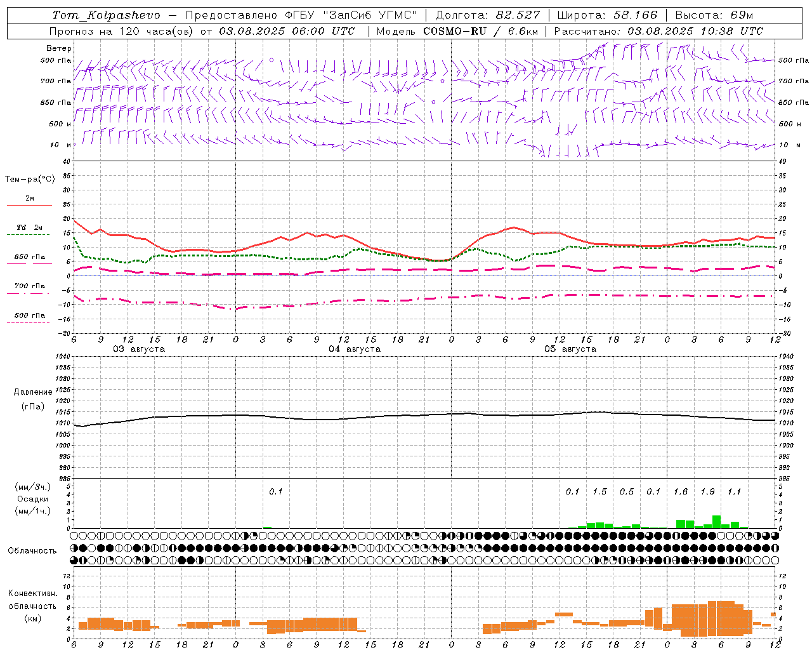Select the 0.5 precipitation amount
The image size is (812, 650).
627,492
